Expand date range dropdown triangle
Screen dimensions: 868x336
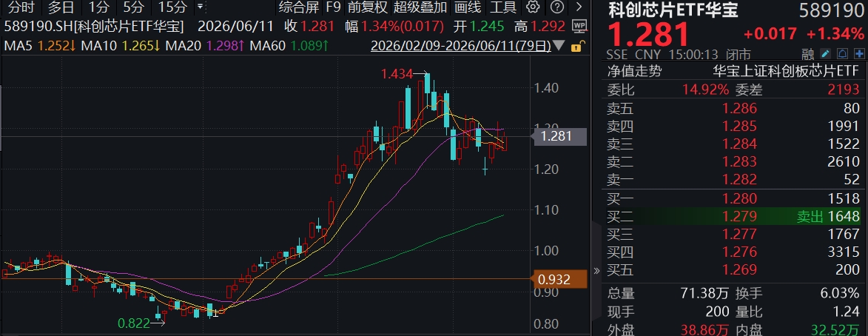point(559,45)
